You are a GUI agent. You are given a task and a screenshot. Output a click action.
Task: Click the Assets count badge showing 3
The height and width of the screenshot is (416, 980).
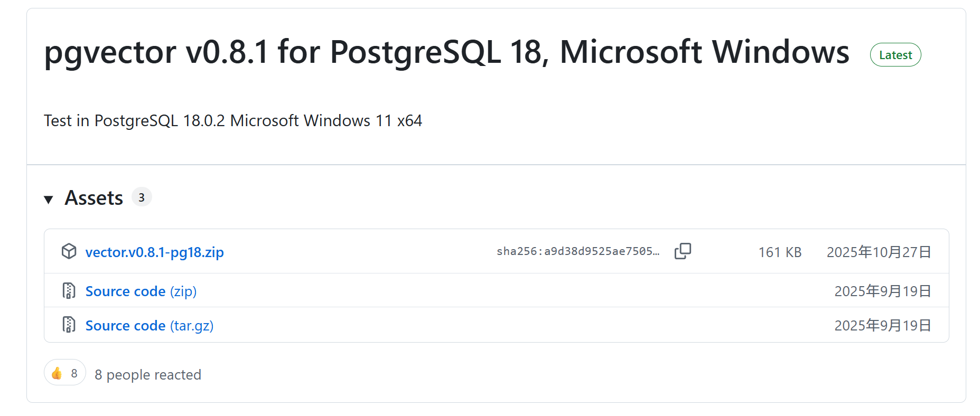(141, 197)
